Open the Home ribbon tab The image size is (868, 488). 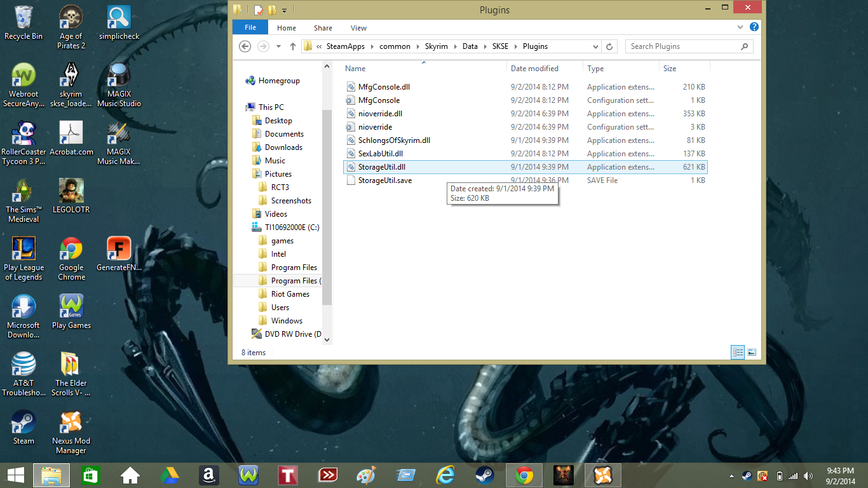[x=287, y=28]
